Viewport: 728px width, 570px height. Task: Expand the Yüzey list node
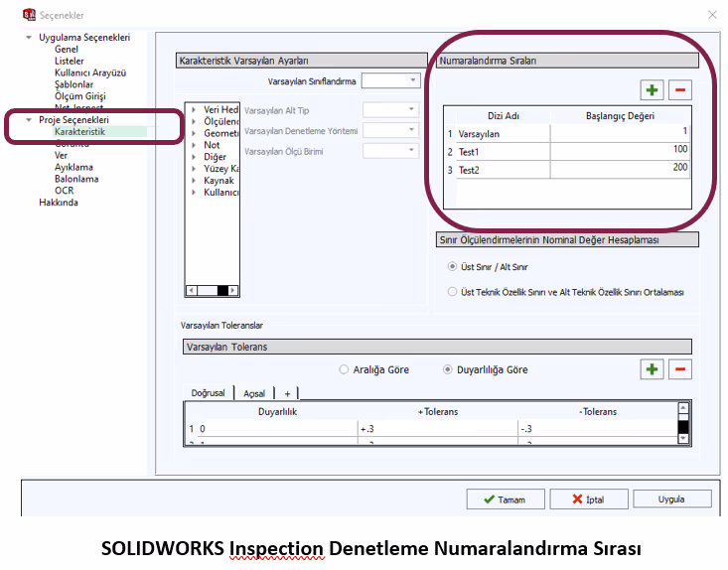click(x=193, y=169)
